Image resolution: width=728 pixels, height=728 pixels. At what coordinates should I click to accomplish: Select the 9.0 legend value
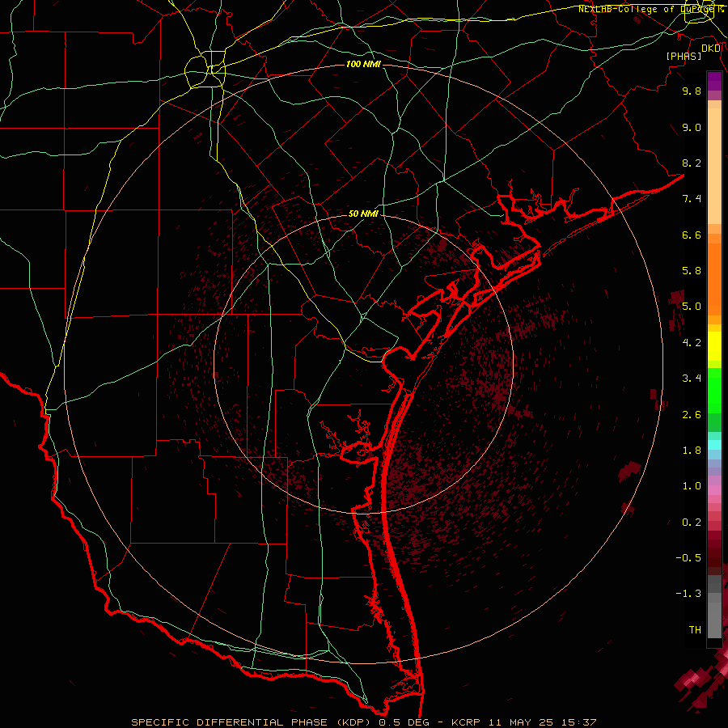pyautogui.click(x=692, y=127)
